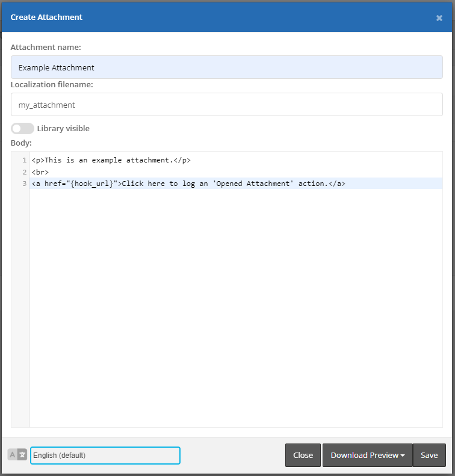
Task: Click line number 2 in editor gutter
Action: pos(24,172)
